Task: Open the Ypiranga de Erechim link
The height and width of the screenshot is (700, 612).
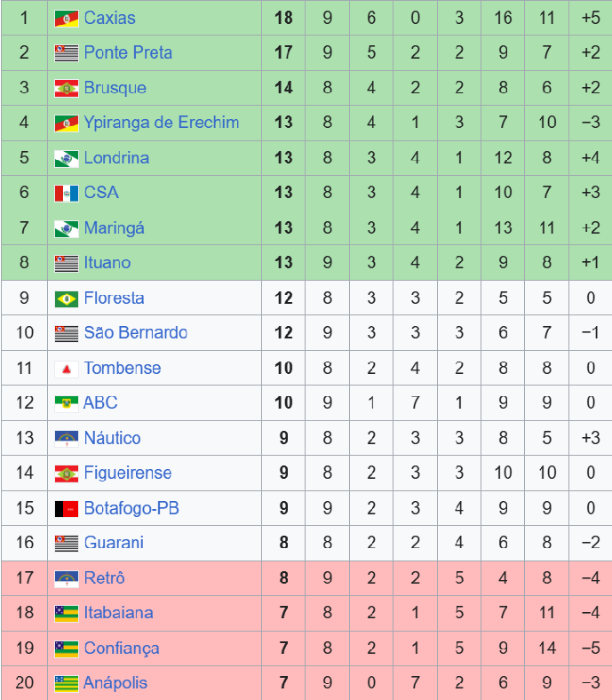Action: tap(162, 123)
